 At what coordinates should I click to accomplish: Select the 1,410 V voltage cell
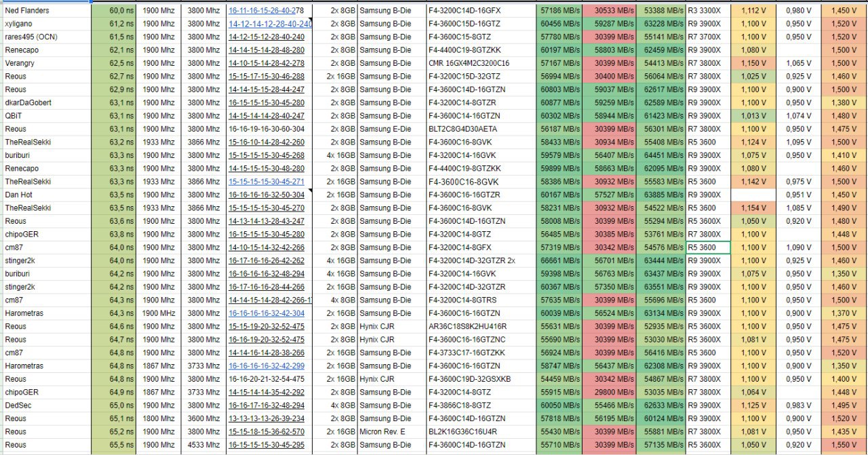coord(844,155)
